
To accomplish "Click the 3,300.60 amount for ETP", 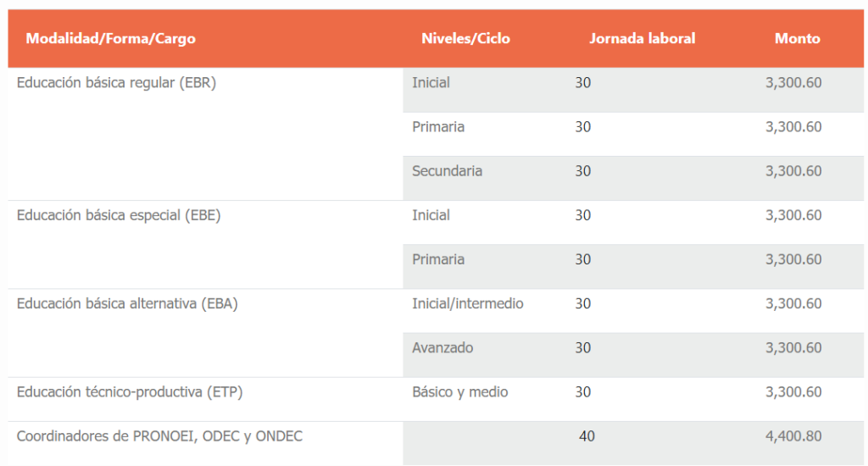I will tap(793, 392).
